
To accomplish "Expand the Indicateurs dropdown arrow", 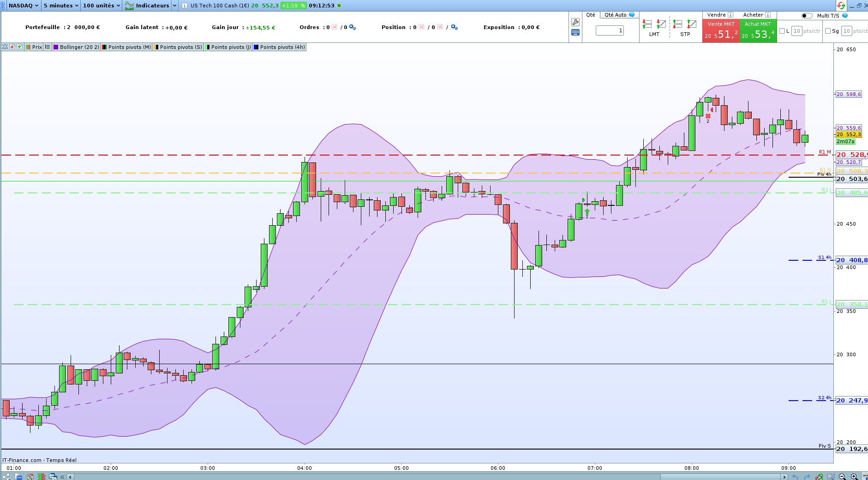I will point(174,6).
